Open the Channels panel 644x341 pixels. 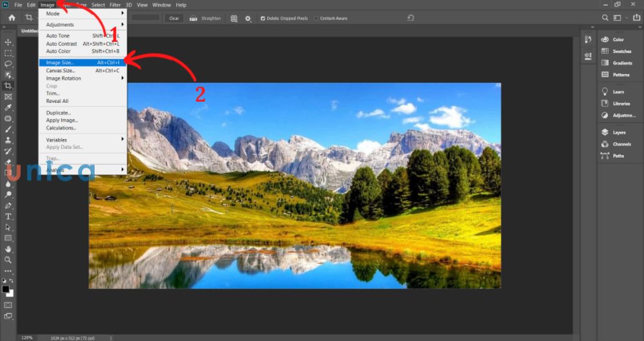click(x=616, y=144)
